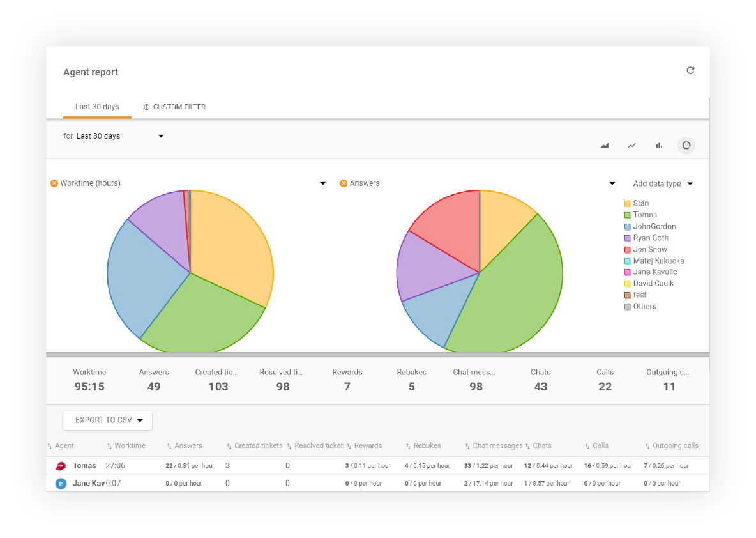Expand the Worktime chart options dropdown
This screenshot has width=756, height=538.
coord(322,183)
